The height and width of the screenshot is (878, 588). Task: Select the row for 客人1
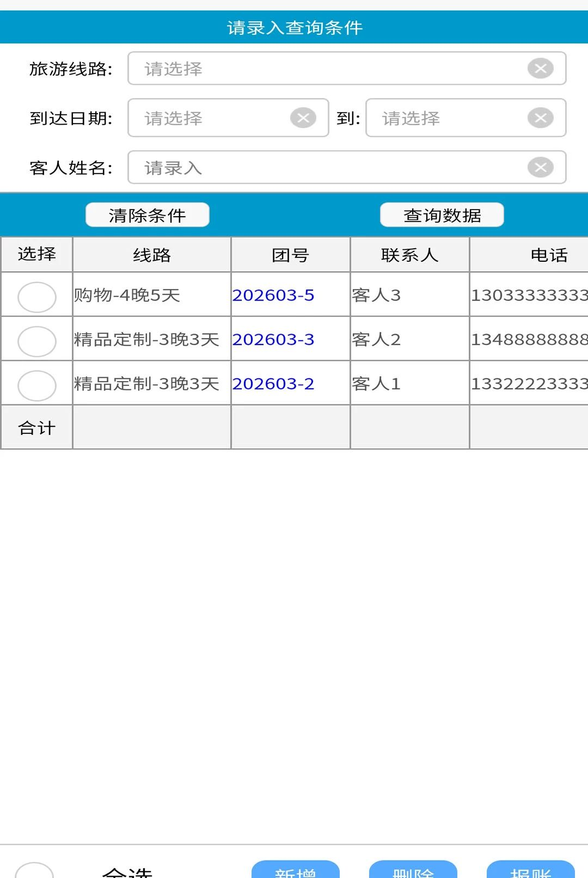point(37,385)
